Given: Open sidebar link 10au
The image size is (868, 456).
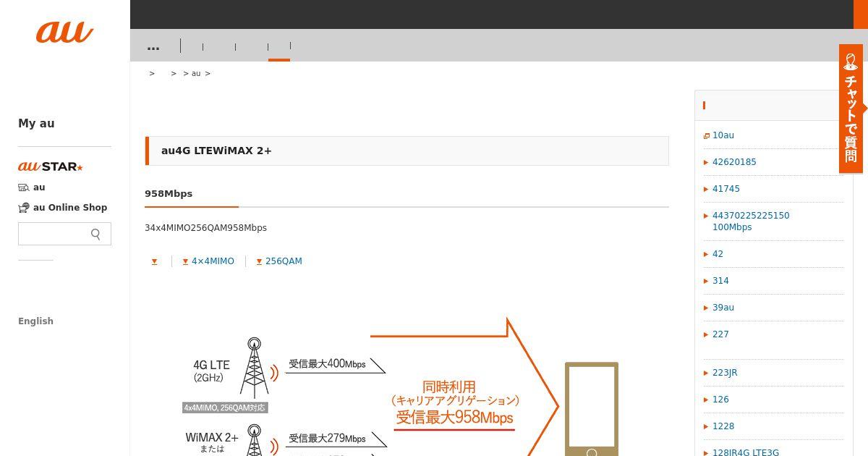Looking at the screenshot, I should pos(723,135).
